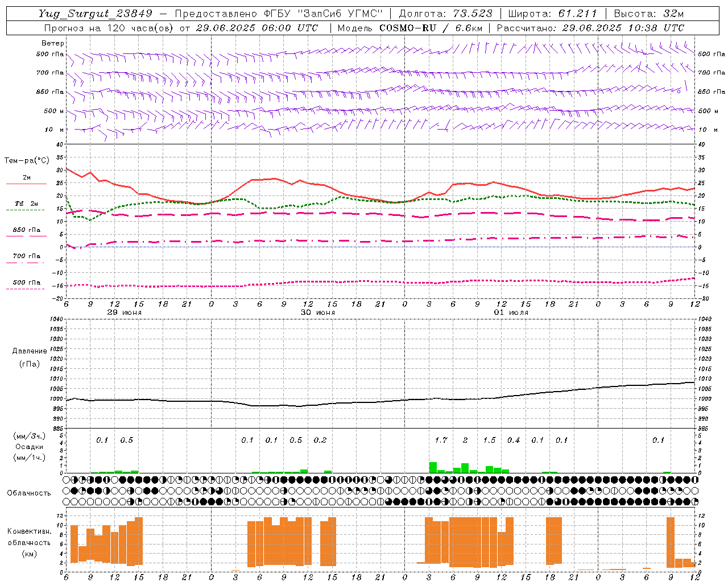Click the station title Yug_Surgut_23849
Screen dimensions: 728x582
[x=96, y=14]
